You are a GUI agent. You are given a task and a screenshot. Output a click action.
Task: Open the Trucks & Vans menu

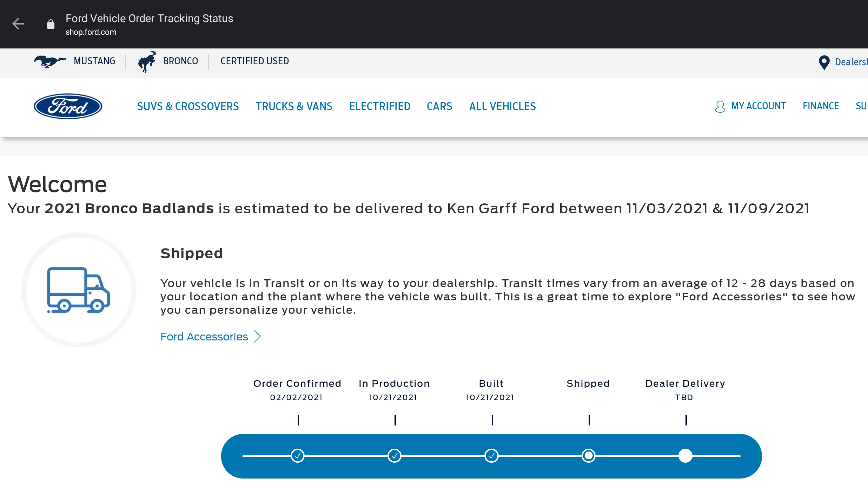pos(294,106)
